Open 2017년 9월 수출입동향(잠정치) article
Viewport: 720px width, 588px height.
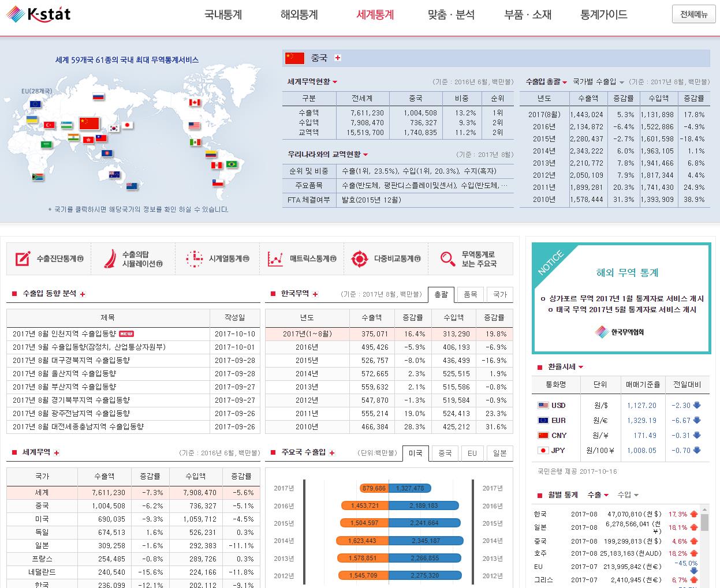click(89, 347)
